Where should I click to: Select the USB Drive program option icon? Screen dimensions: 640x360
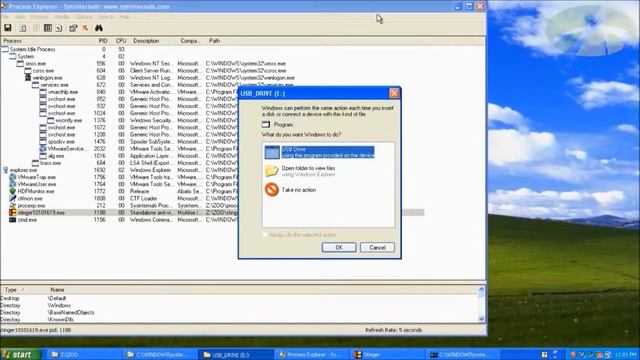pyautogui.click(x=272, y=152)
